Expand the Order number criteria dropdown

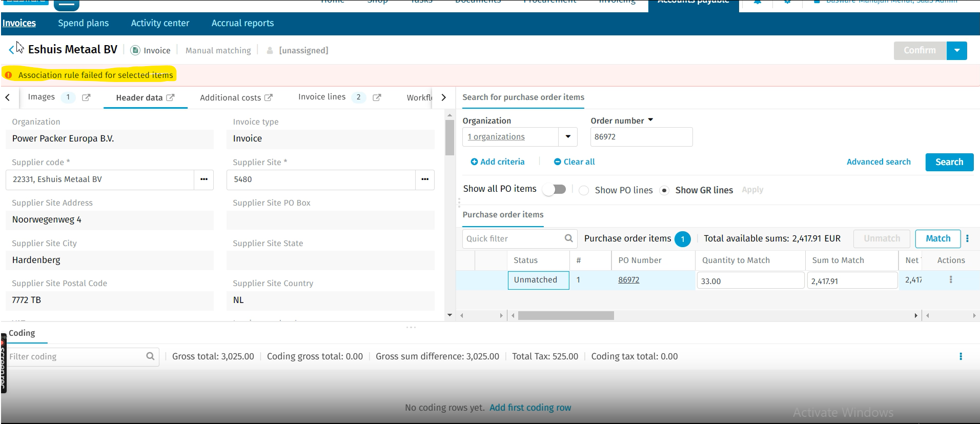pyautogui.click(x=650, y=120)
